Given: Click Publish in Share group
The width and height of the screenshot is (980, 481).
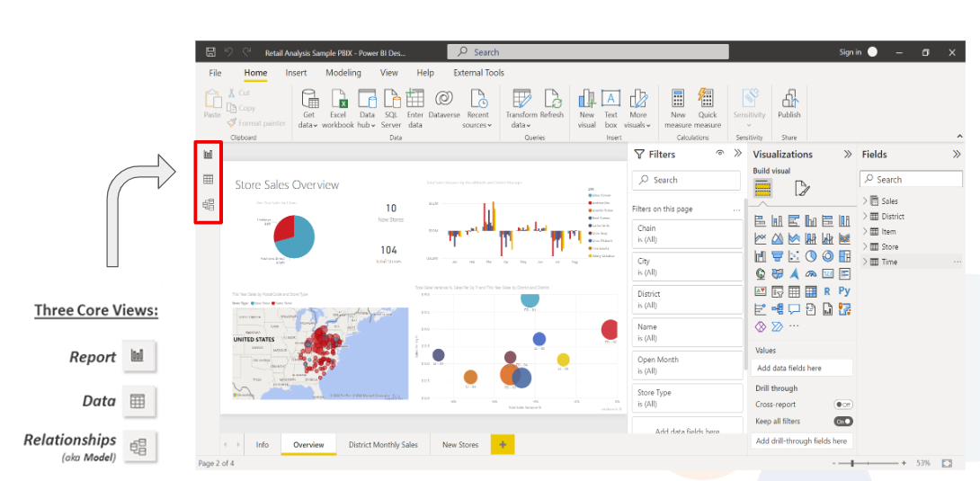Looking at the screenshot, I should 788,104.
